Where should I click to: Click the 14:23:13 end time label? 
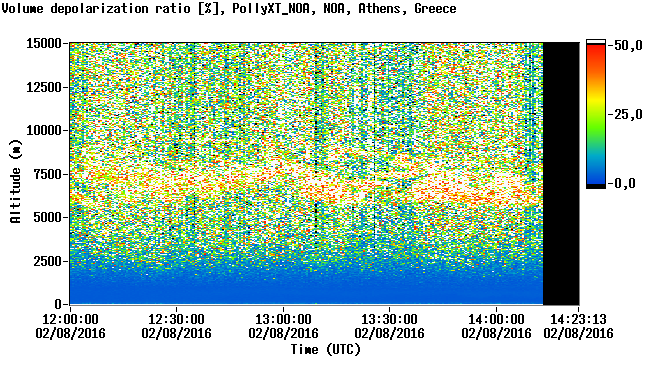578,319
